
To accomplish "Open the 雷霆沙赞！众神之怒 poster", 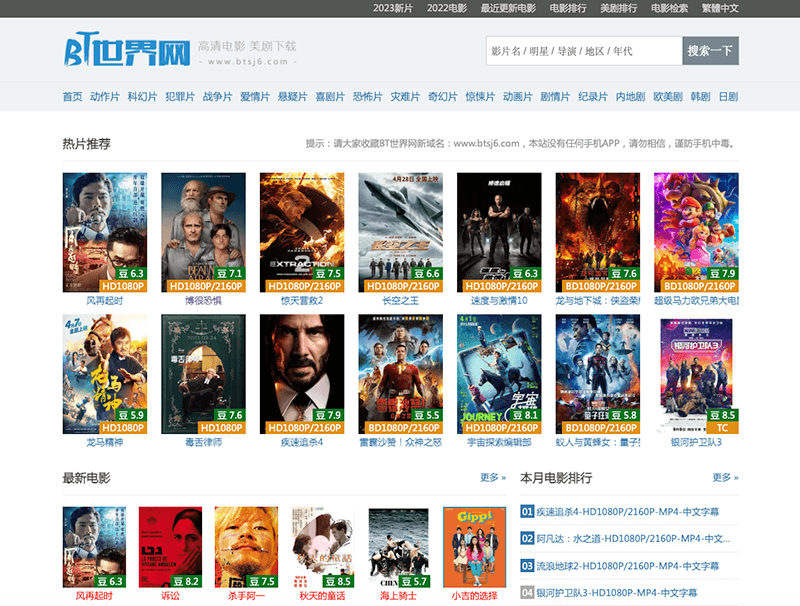I will (401, 374).
